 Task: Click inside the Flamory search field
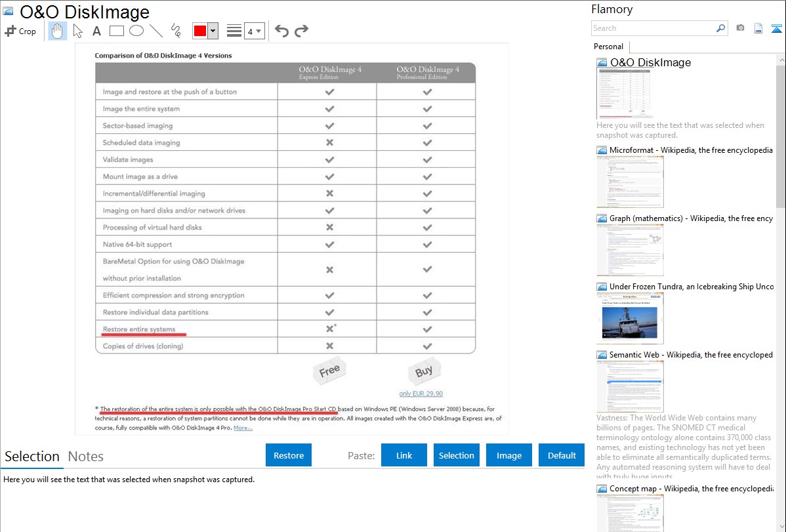point(653,28)
